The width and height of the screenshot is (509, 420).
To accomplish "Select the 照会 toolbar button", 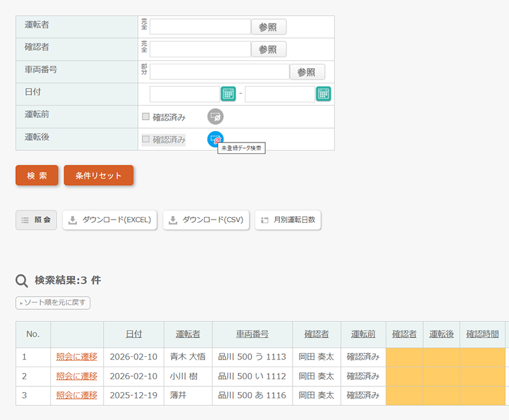I will point(36,220).
